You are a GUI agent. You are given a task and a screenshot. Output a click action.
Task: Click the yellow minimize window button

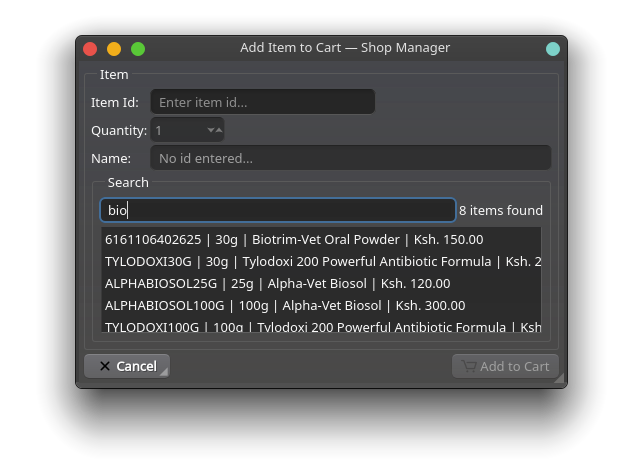114,49
